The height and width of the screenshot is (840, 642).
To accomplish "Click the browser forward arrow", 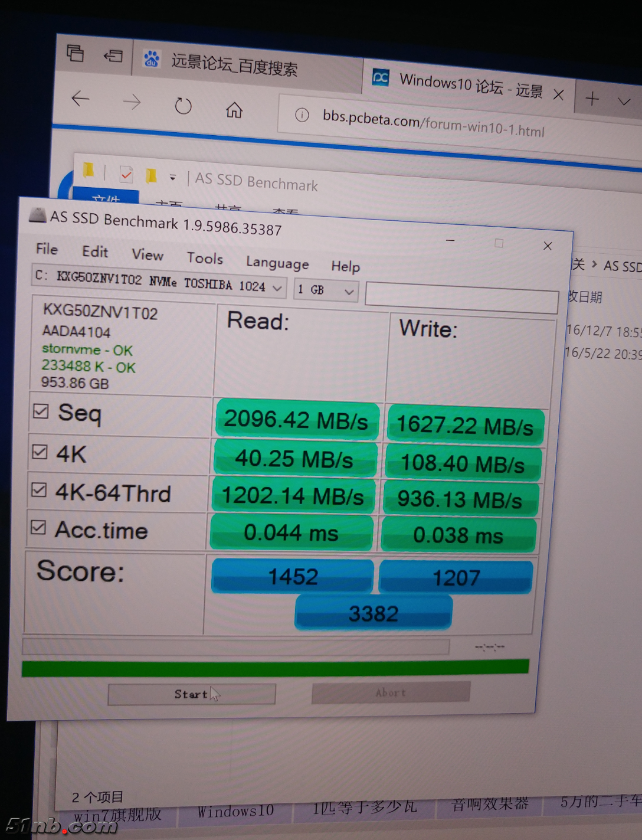I will (132, 102).
